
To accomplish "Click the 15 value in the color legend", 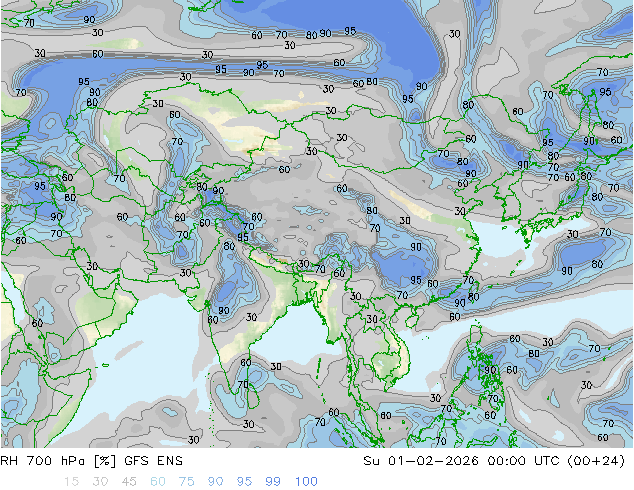I will pos(71,482).
